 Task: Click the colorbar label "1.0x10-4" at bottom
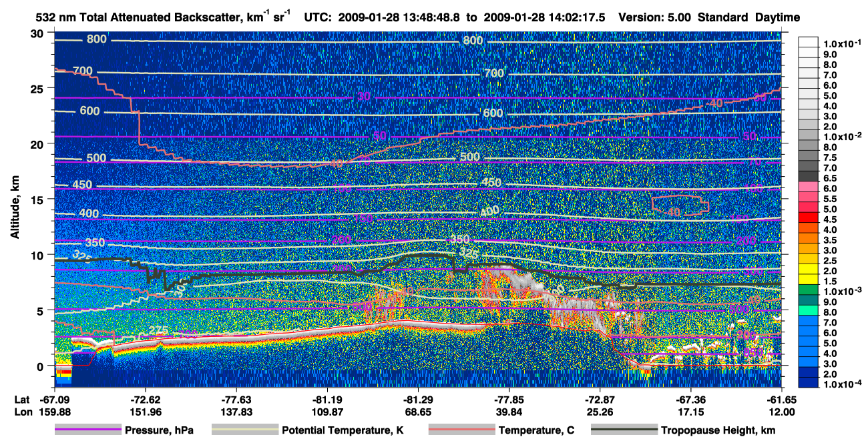click(841, 384)
